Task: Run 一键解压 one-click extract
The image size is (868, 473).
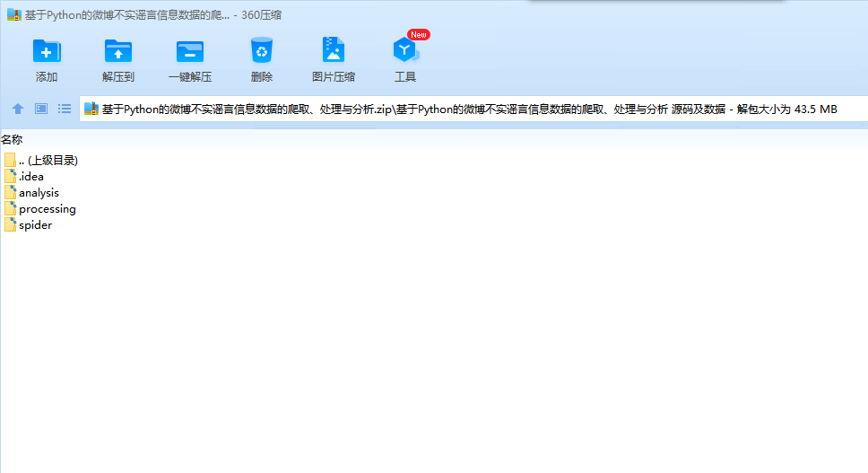Action: tap(190, 60)
